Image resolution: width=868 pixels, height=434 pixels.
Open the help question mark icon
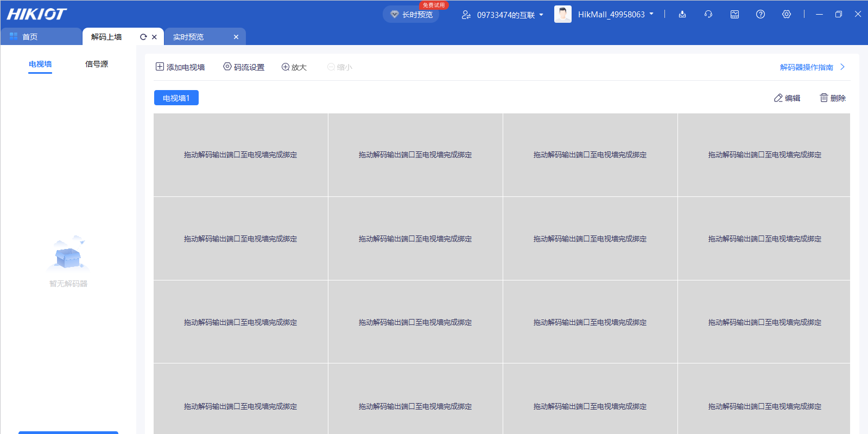point(761,15)
